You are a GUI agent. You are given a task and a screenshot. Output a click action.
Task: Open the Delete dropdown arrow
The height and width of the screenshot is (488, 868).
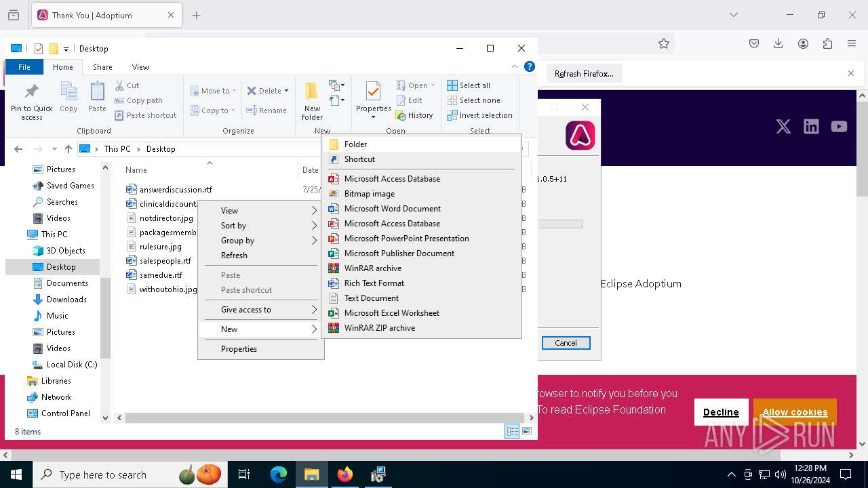(286, 91)
